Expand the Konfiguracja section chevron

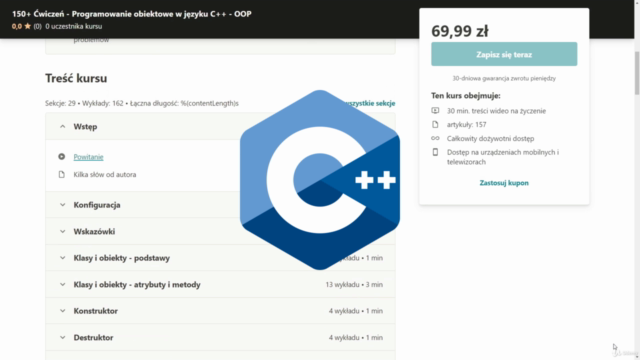(62, 205)
